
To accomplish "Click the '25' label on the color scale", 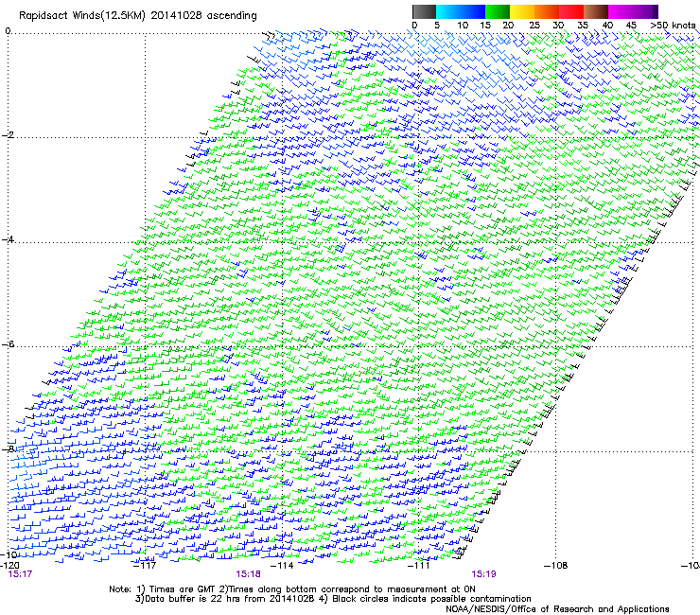I will pyautogui.click(x=534, y=26).
